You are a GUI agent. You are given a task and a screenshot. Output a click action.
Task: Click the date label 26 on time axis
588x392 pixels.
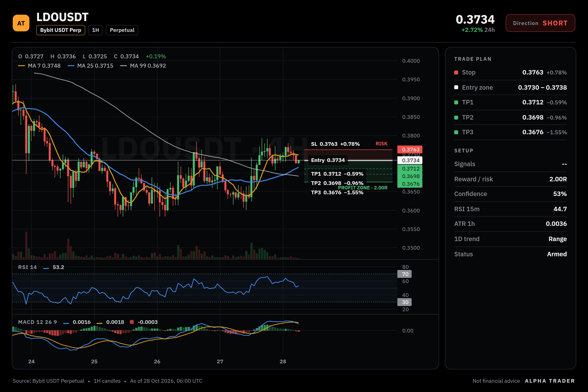pos(157,362)
